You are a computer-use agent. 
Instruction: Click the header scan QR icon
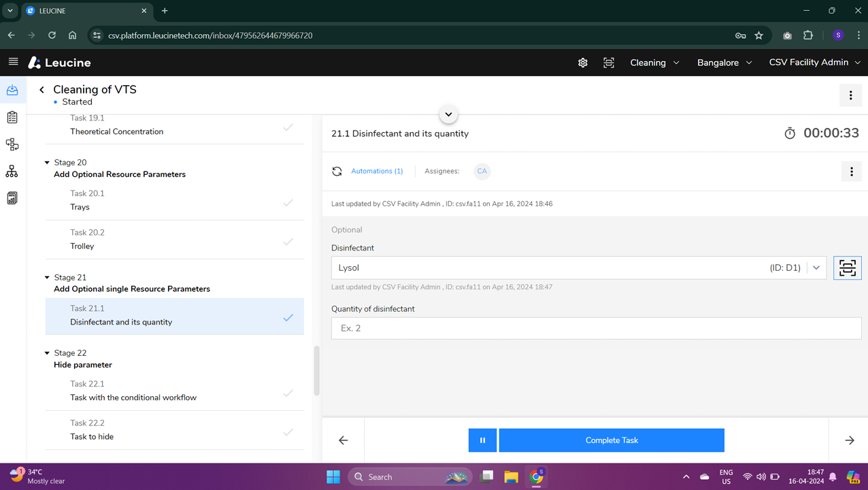pos(609,63)
